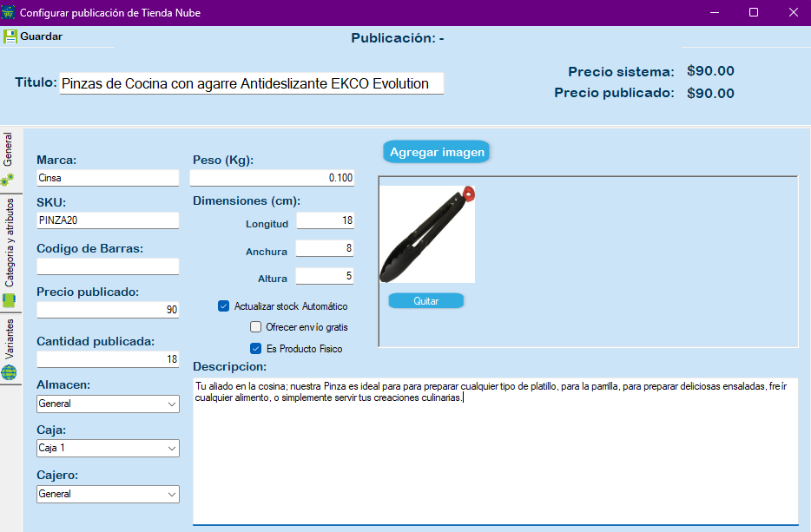This screenshot has height=532, width=811.
Task: Click the app icon in title bar
Action: [x=9, y=12]
